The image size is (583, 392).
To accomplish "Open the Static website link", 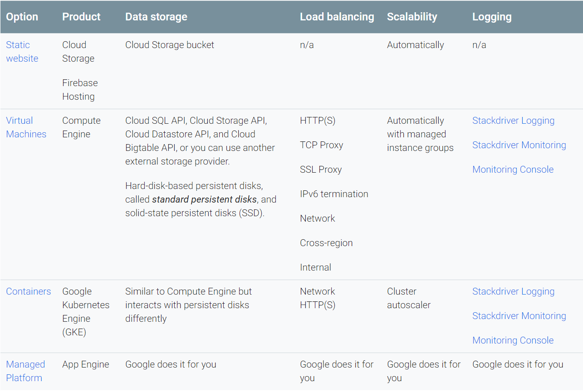I will coord(22,52).
